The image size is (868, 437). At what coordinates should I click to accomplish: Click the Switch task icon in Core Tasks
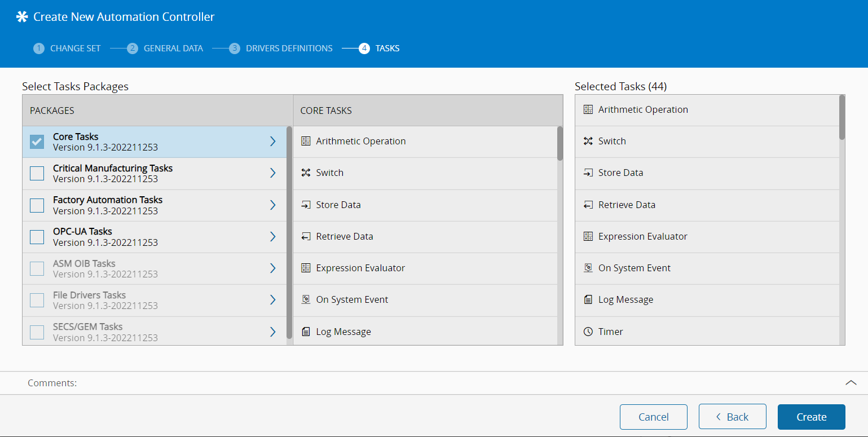pyautogui.click(x=306, y=173)
